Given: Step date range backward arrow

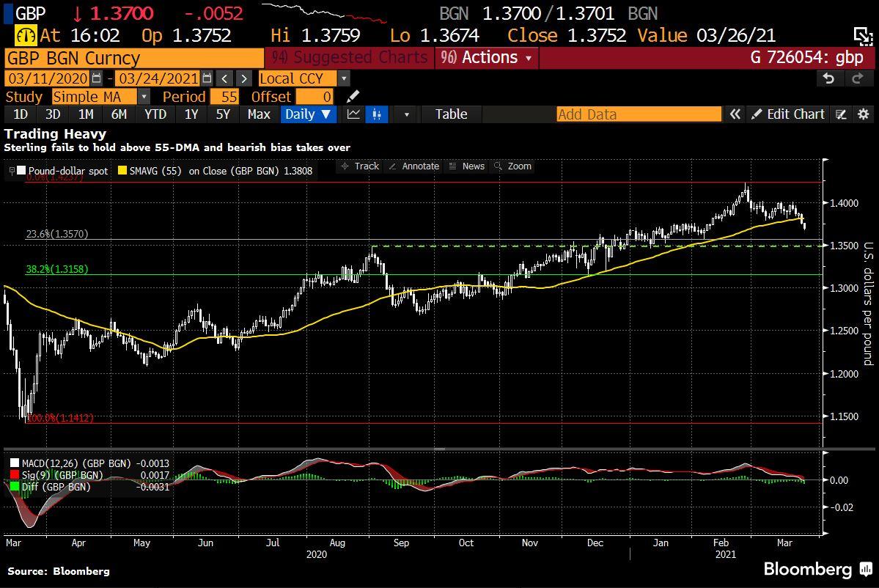Looking at the screenshot, I should (224, 78).
